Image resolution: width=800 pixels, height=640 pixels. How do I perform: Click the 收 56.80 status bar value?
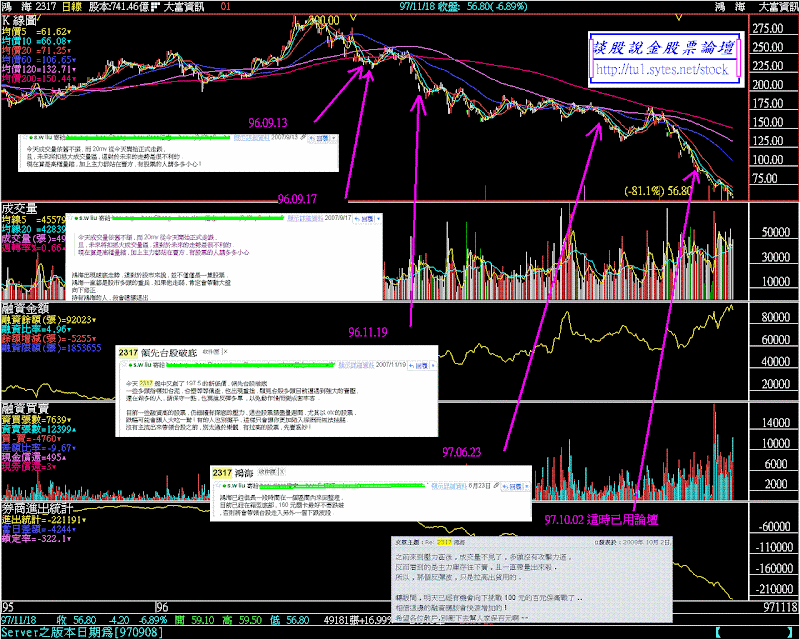pos(76,620)
